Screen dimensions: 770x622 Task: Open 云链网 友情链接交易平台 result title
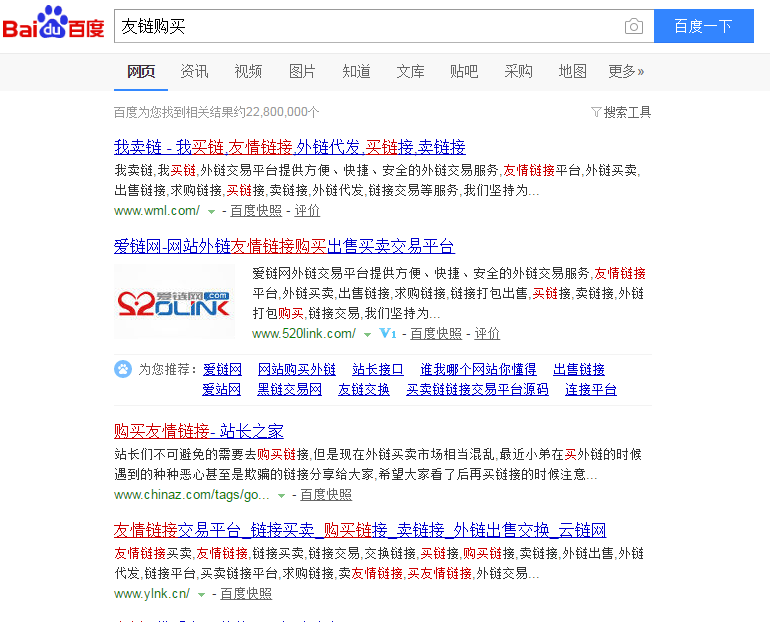tap(360, 530)
